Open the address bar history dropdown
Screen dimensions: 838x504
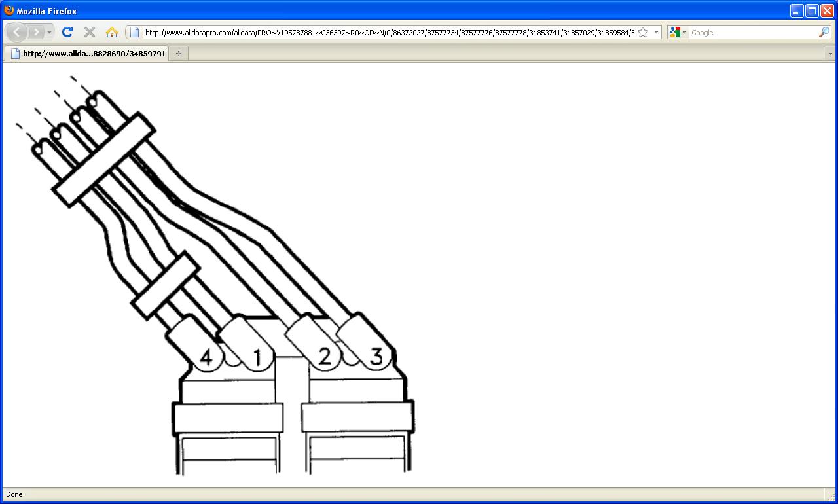tap(656, 32)
